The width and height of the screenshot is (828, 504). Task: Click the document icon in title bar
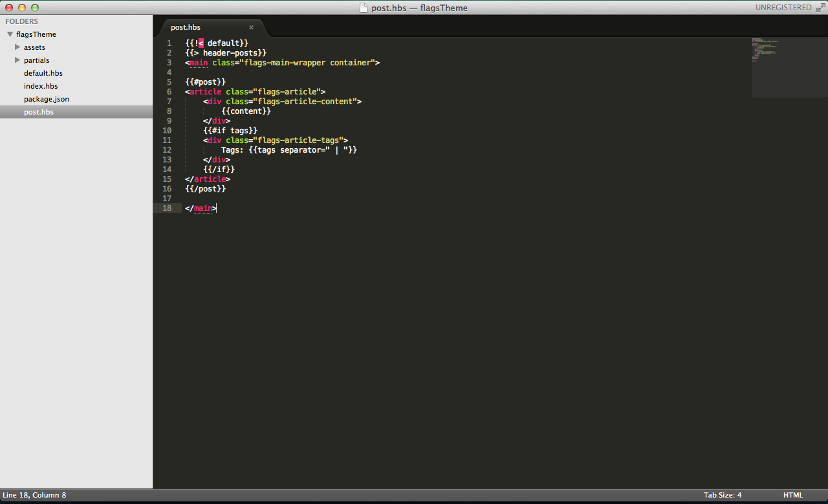[364, 8]
